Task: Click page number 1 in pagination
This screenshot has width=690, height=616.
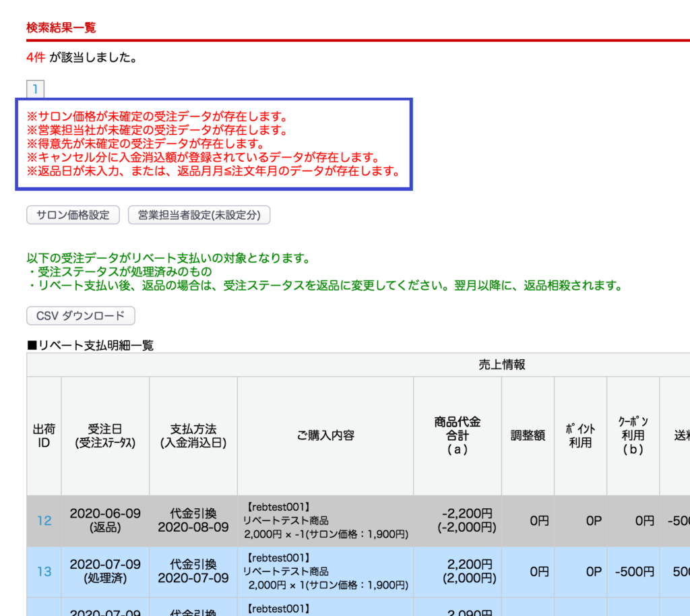Action: click(35, 89)
